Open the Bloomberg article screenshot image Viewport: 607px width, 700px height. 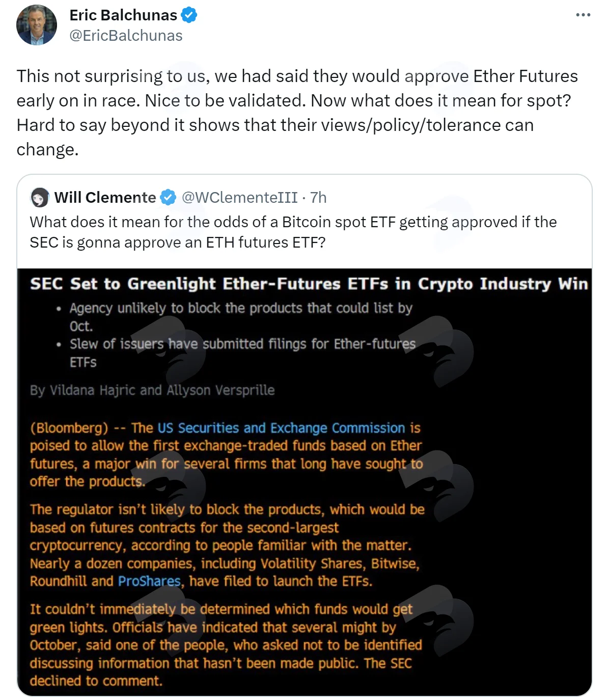tap(305, 482)
